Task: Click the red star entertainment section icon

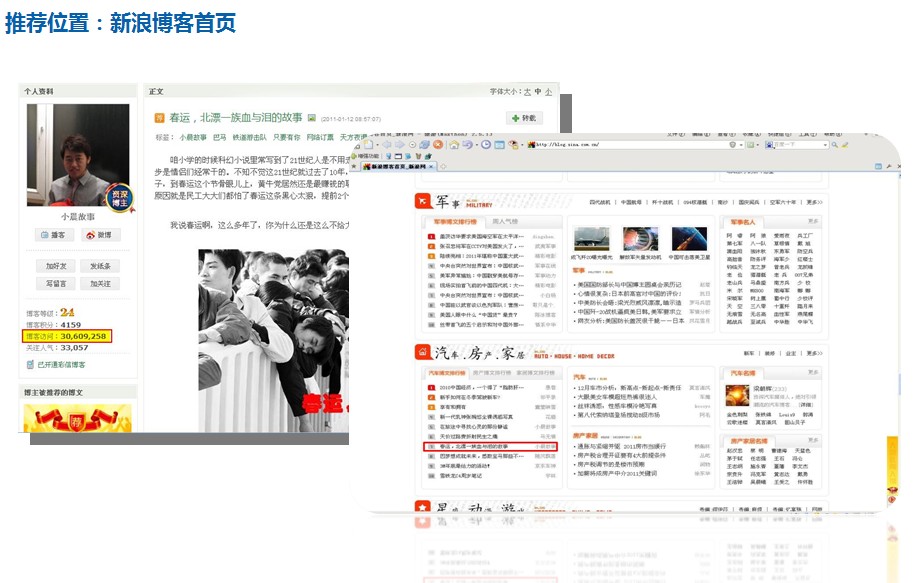Action: 423,507
